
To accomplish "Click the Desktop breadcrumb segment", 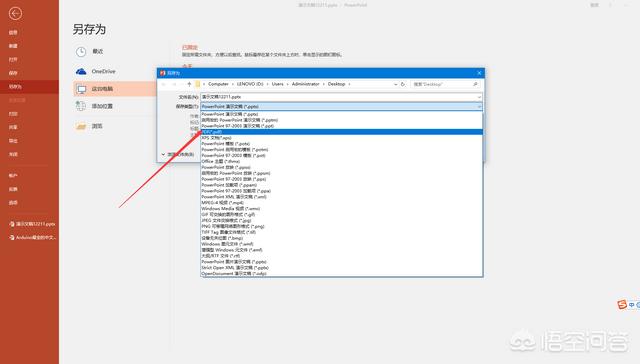I will pyautogui.click(x=337, y=84).
